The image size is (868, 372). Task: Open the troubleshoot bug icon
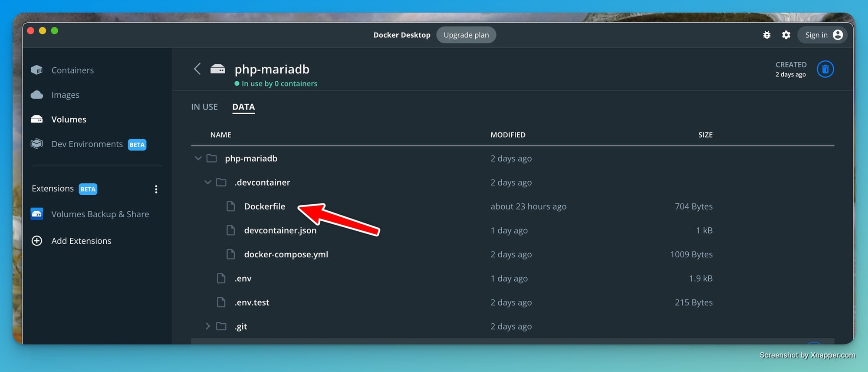pos(767,35)
